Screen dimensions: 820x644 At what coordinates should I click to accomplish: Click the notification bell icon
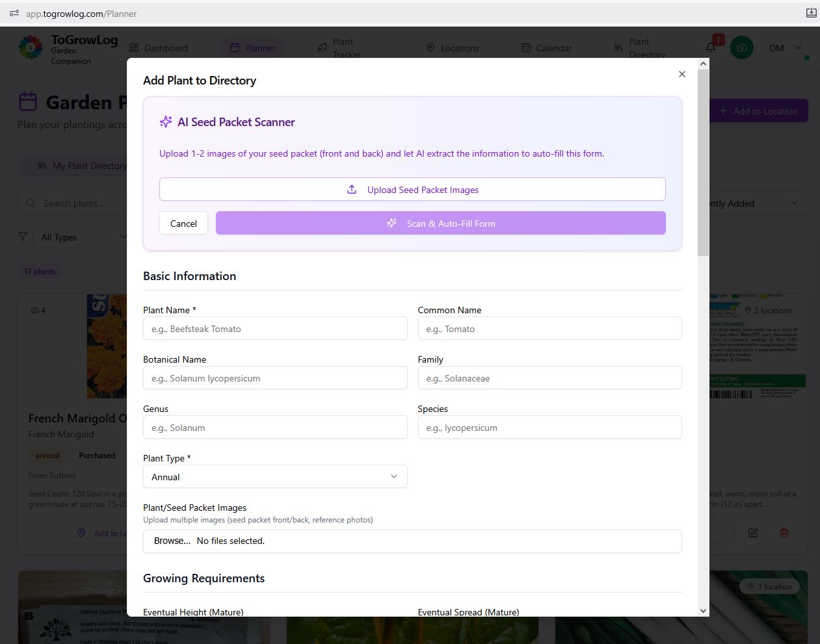point(711,47)
